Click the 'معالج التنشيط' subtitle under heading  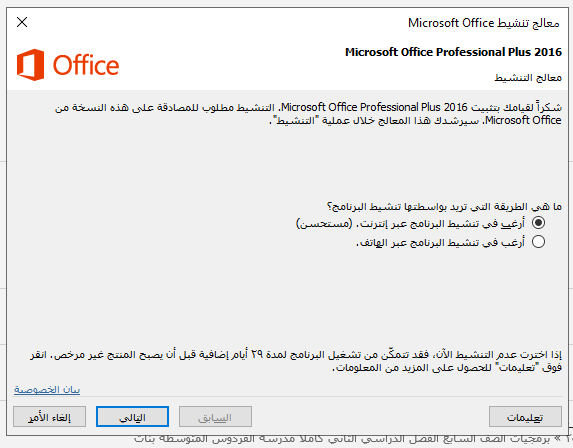528,77
